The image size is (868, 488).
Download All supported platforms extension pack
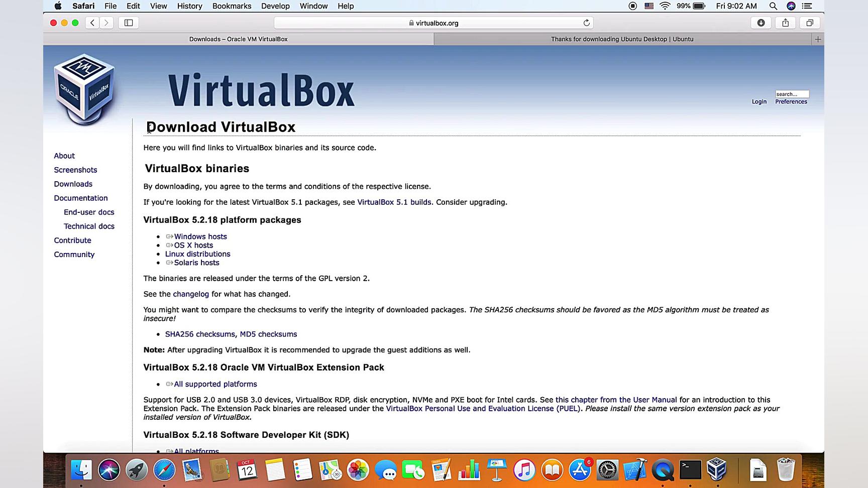point(215,384)
